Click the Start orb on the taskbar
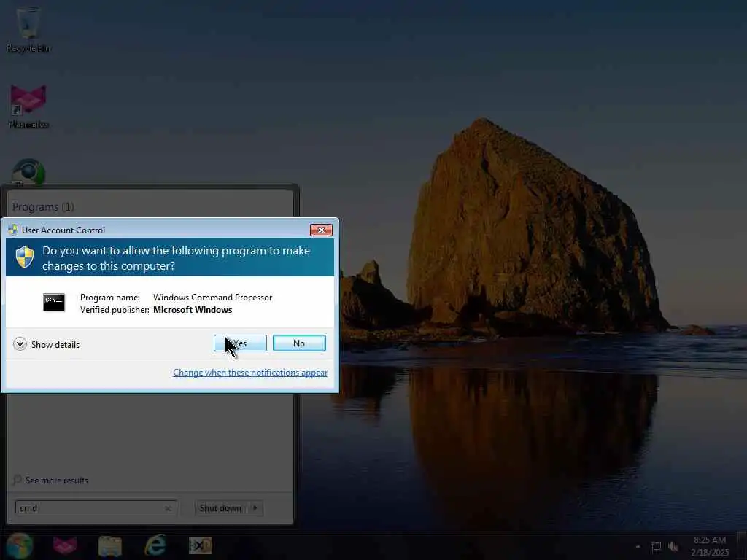 [x=20, y=545]
